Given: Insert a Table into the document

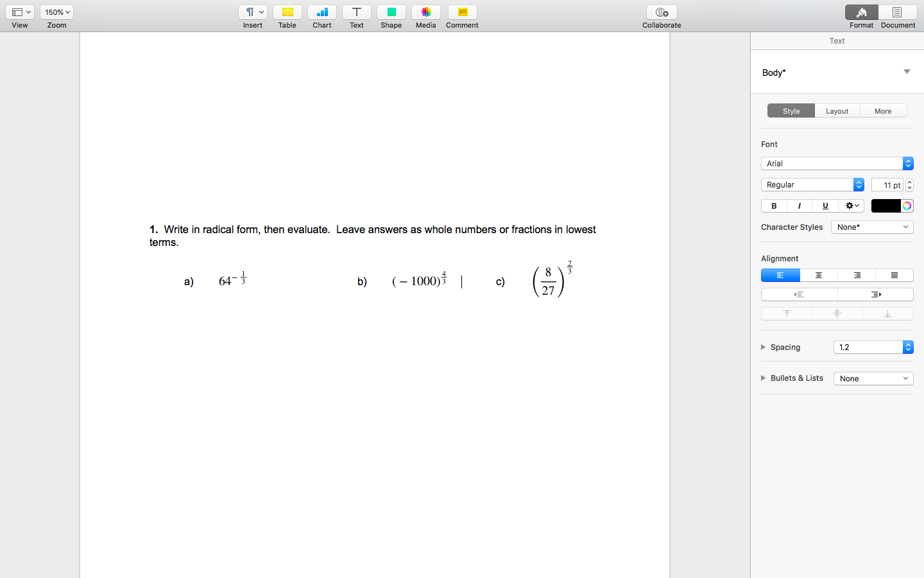Looking at the screenshot, I should click(287, 16).
